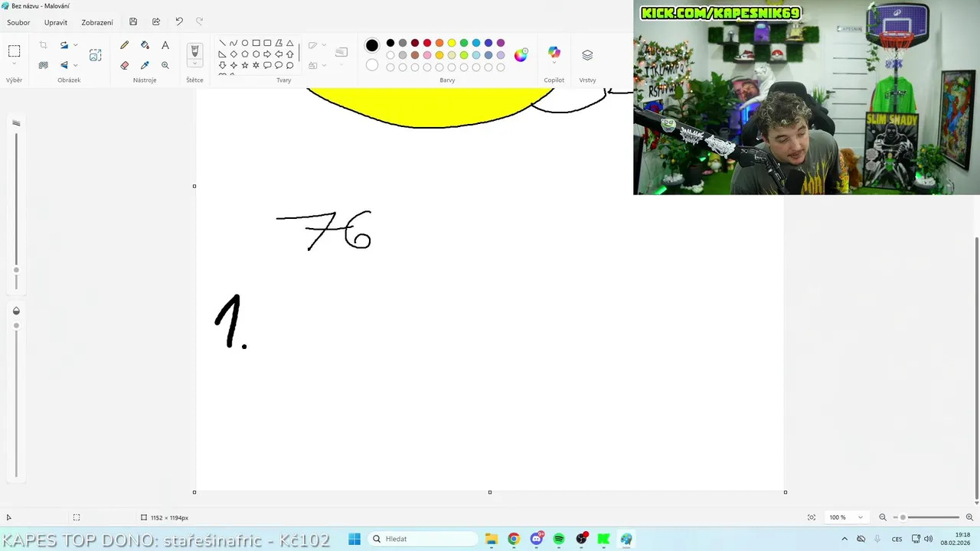This screenshot has width=980, height=551.
Task: Select the rectangular selection tool
Action: [14, 51]
